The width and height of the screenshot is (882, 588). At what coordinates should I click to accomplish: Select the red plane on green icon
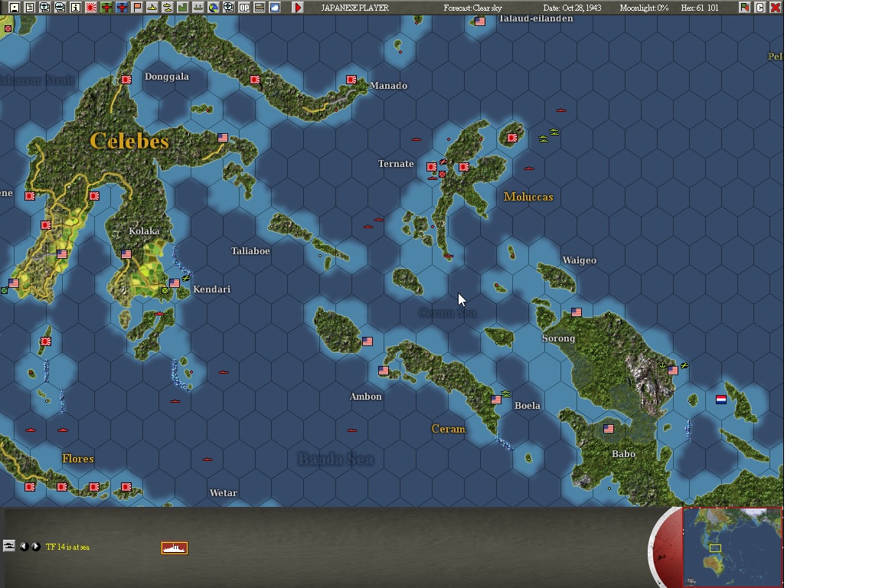pos(106,8)
